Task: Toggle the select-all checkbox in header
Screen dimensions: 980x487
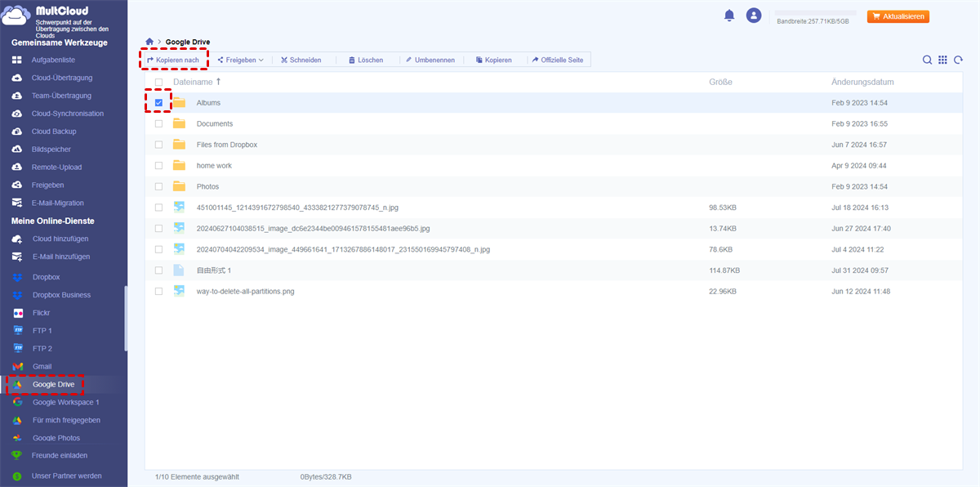Action: 158,83
